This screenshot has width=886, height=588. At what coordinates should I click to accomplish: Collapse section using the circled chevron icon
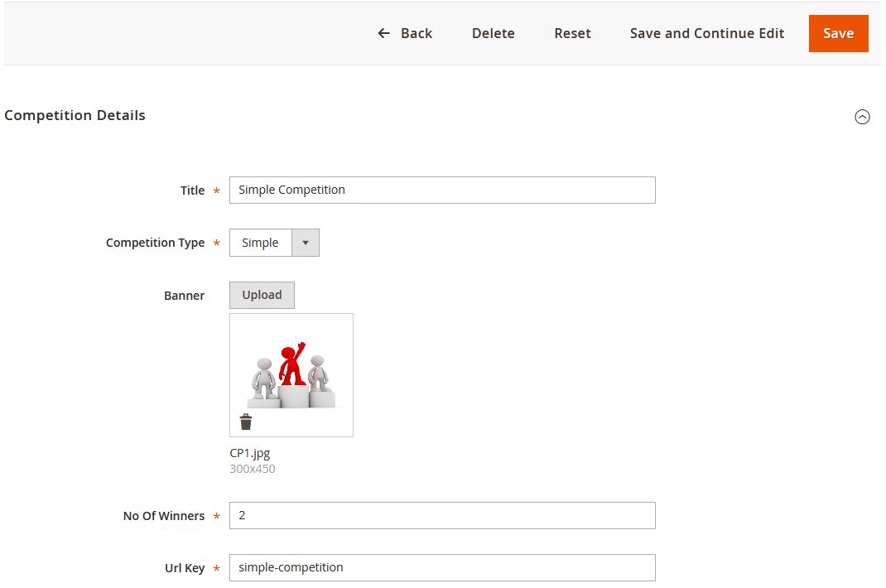click(x=862, y=117)
